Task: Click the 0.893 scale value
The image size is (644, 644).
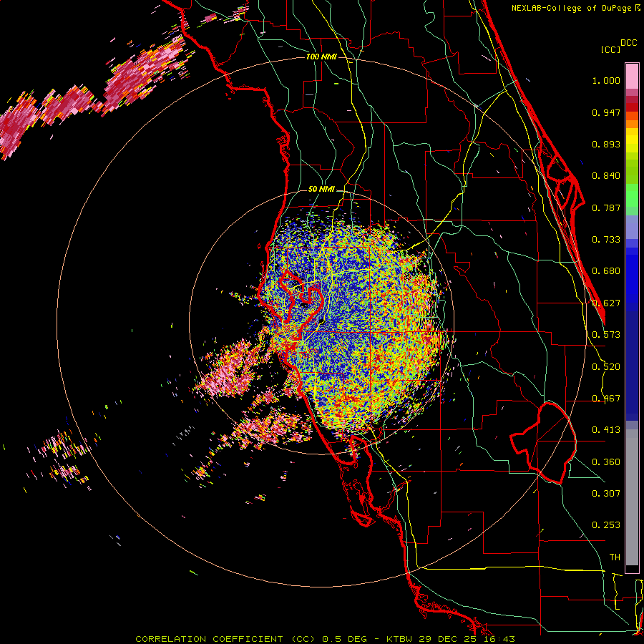Action: pyautogui.click(x=606, y=144)
